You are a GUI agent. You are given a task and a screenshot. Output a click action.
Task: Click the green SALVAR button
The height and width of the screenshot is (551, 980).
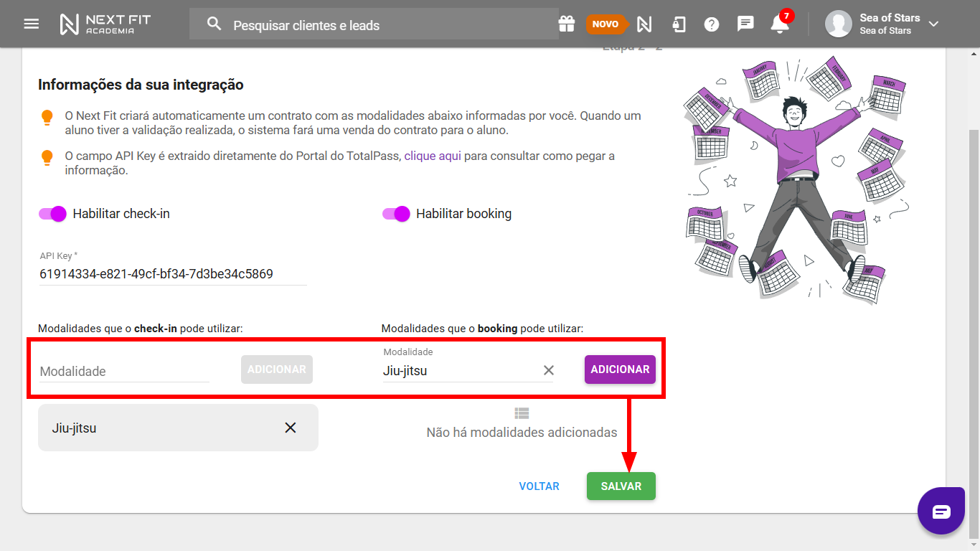tap(621, 486)
